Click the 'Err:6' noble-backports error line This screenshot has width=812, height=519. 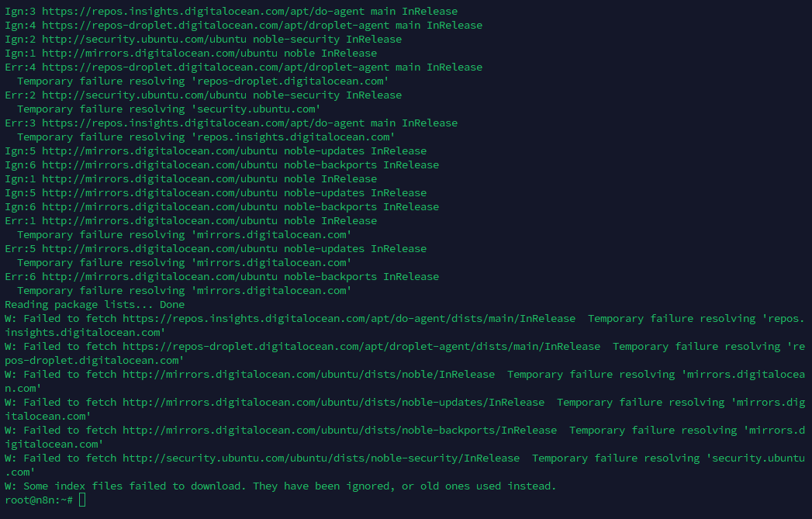(222, 277)
